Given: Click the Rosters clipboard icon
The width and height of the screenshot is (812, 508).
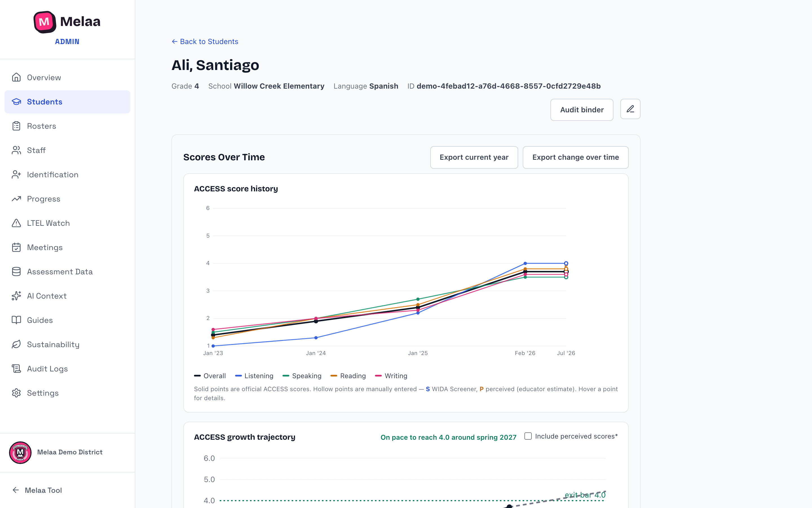Looking at the screenshot, I should [16, 126].
